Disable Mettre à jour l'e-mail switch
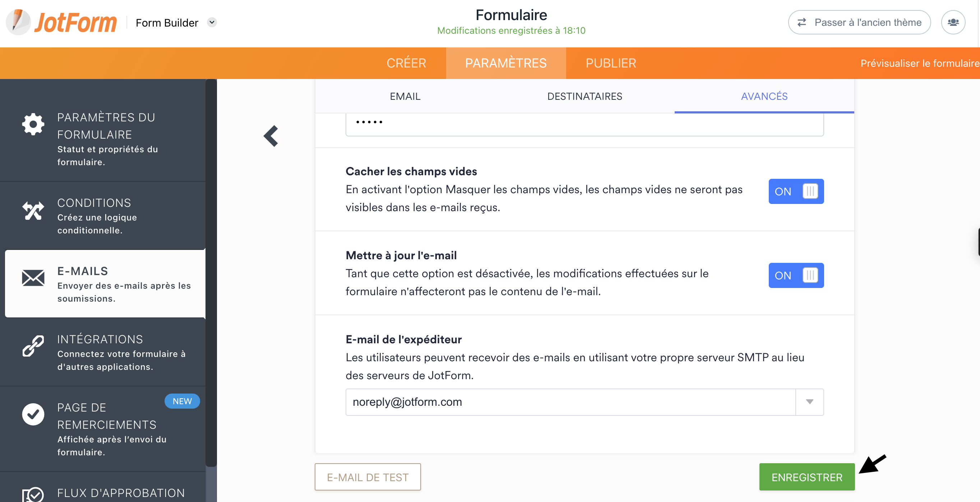 [x=796, y=275]
